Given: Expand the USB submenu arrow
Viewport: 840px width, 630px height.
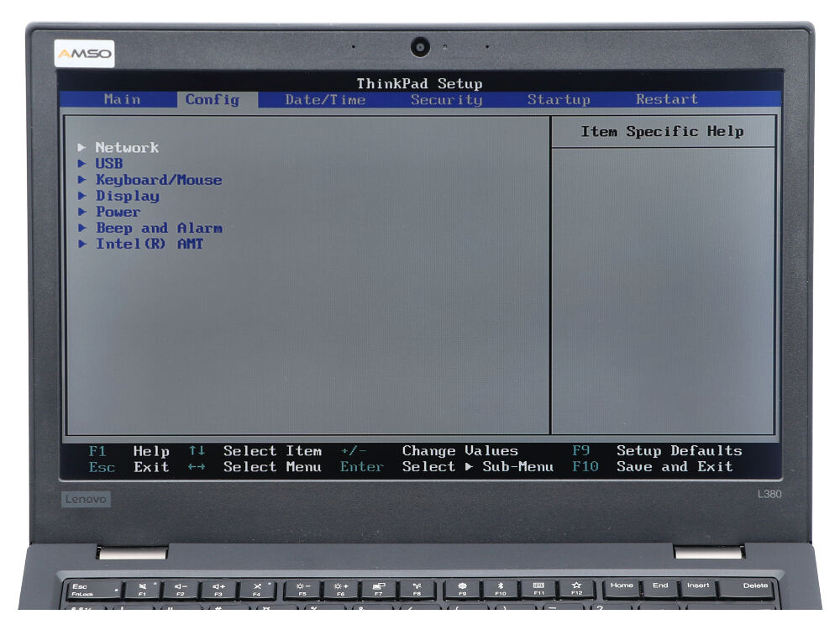Looking at the screenshot, I should coord(81,164).
